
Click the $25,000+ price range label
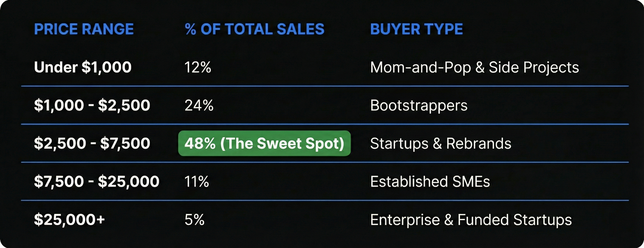click(x=69, y=220)
